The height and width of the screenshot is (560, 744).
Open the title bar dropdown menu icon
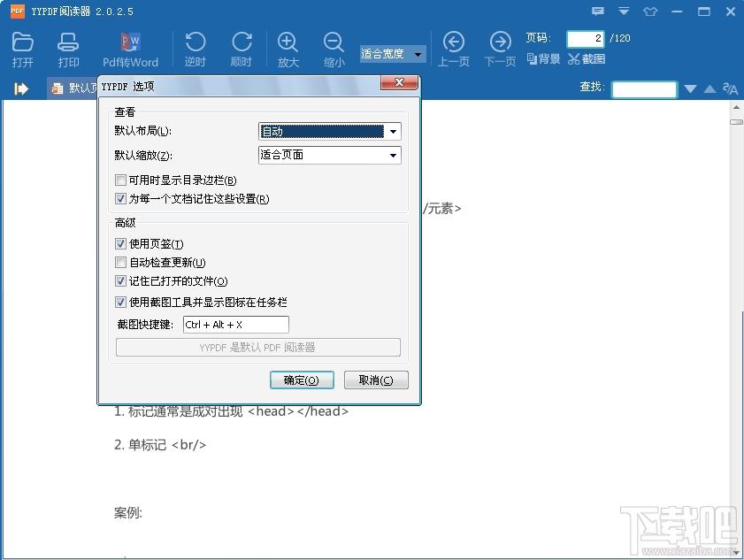(x=624, y=11)
